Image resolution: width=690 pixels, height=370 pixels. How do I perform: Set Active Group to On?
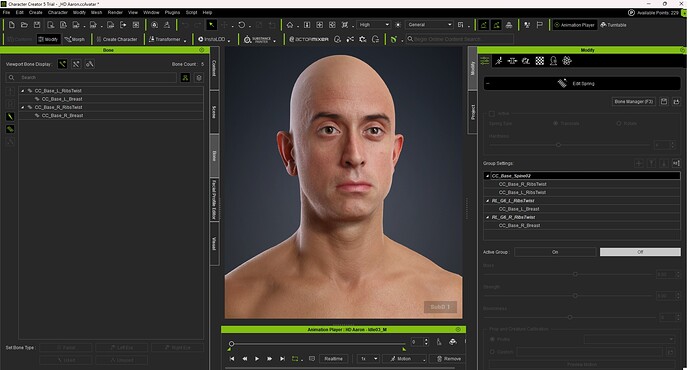coord(555,252)
